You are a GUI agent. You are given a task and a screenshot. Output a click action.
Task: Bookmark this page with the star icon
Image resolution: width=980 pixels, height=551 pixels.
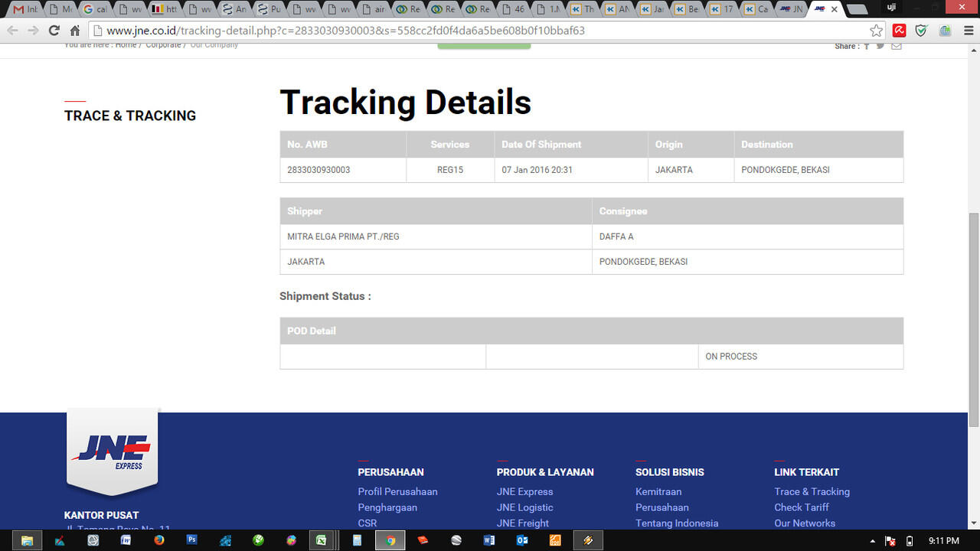[x=877, y=31]
